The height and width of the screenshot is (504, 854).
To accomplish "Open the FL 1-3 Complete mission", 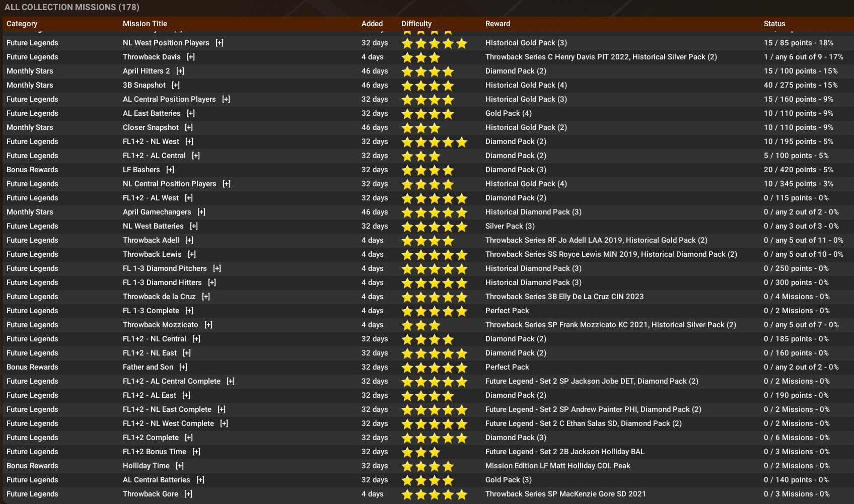I will pyautogui.click(x=151, y=311).
